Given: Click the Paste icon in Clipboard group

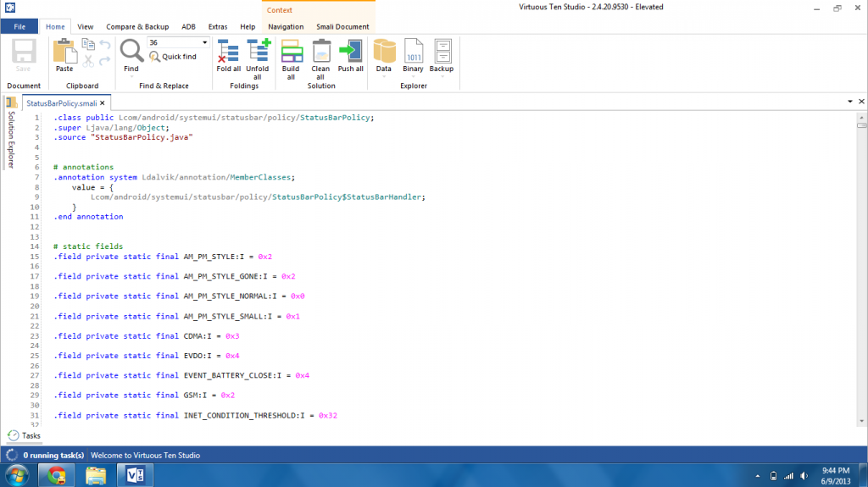Looking at the screenshot, I should (64, 56).
